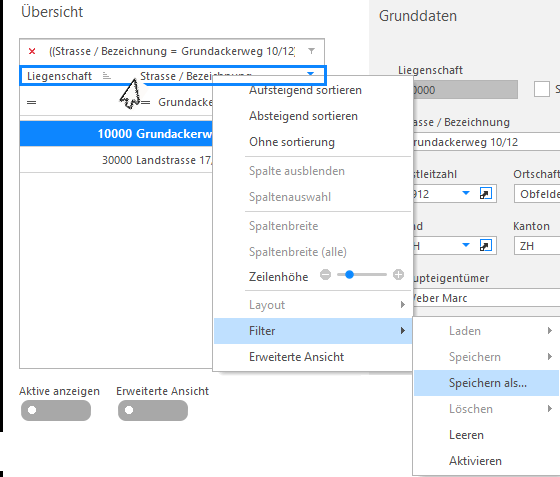Viewport: 560px width, 477px height.
Task: Click Leeren in Filter submenu
Action: (x=486, y=435)
